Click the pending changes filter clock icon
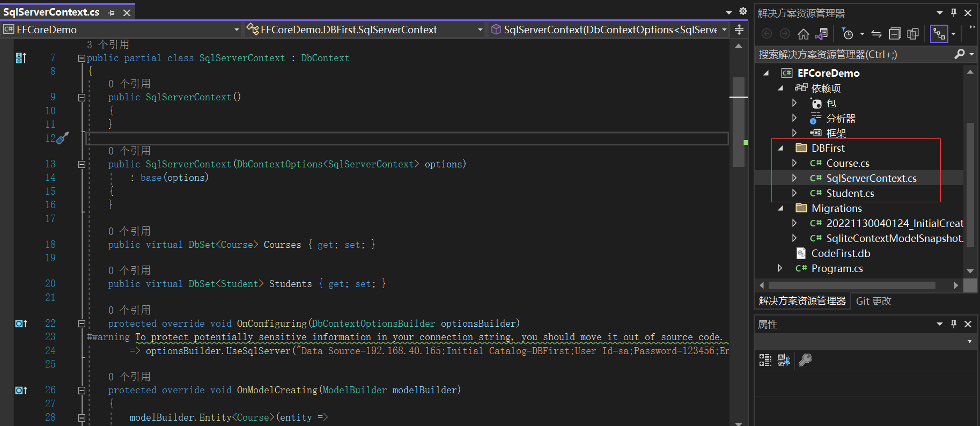This screenshot has height=426, width=980. point(848,34)
